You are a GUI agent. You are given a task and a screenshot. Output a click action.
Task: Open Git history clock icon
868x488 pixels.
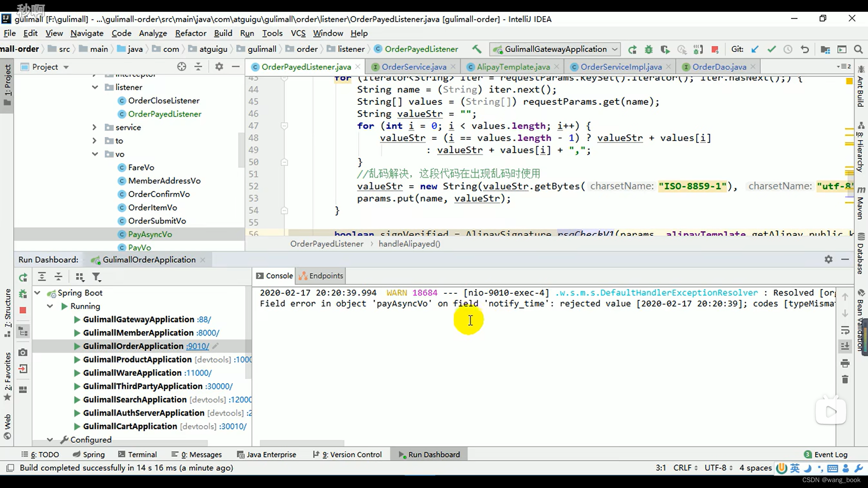788,49
